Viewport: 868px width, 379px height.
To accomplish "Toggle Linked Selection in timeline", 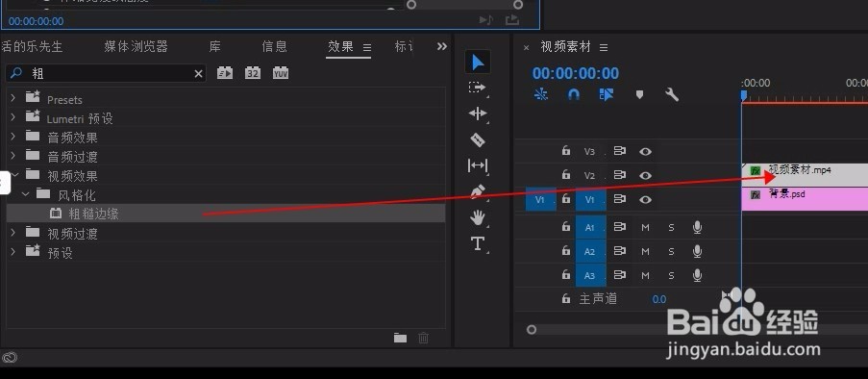I will (607, 94).
